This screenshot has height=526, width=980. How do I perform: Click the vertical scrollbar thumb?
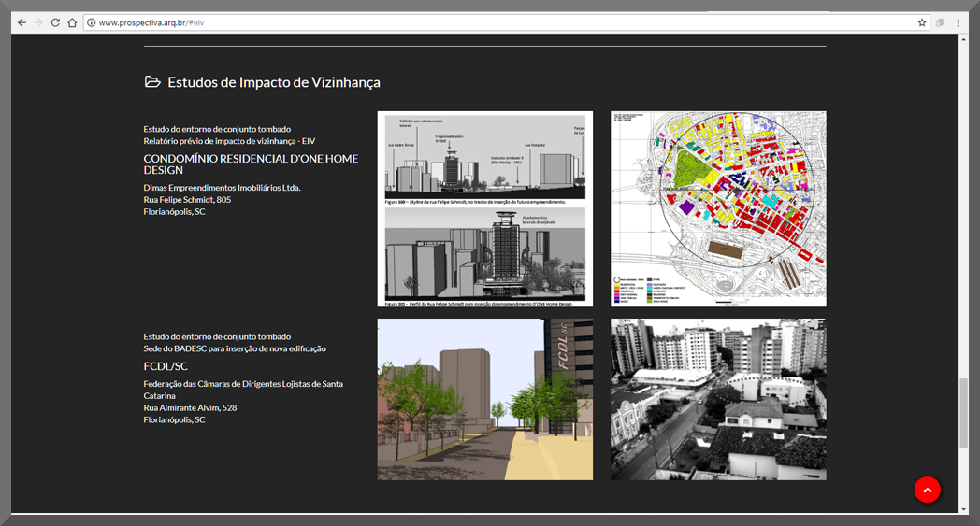click(x=963, y=413)
